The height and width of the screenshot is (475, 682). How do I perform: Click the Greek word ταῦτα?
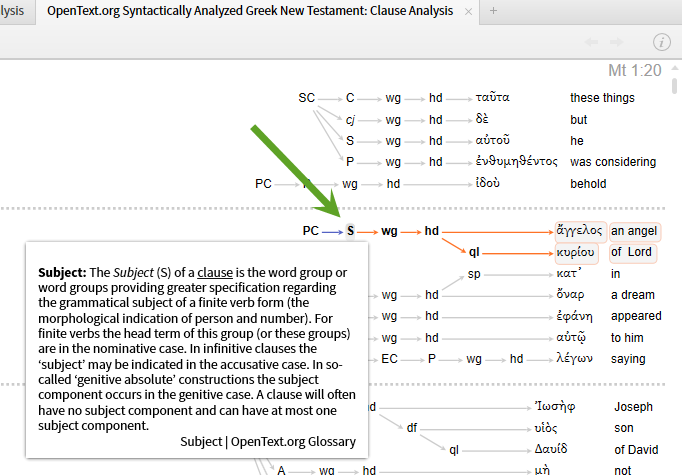pos(492,97)
